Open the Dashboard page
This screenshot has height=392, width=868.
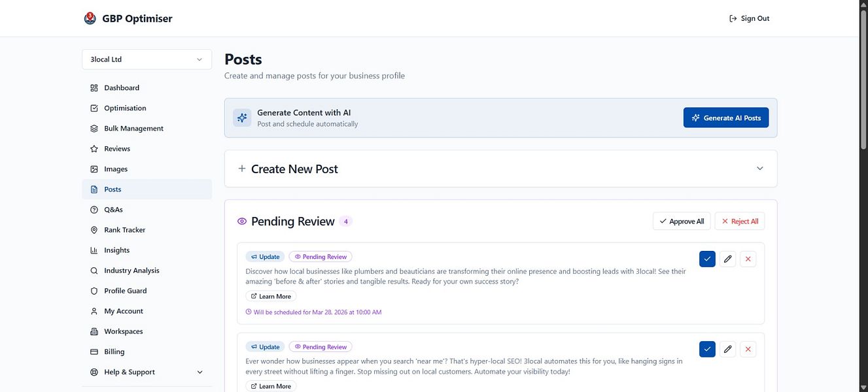click(x=147, y=88)
